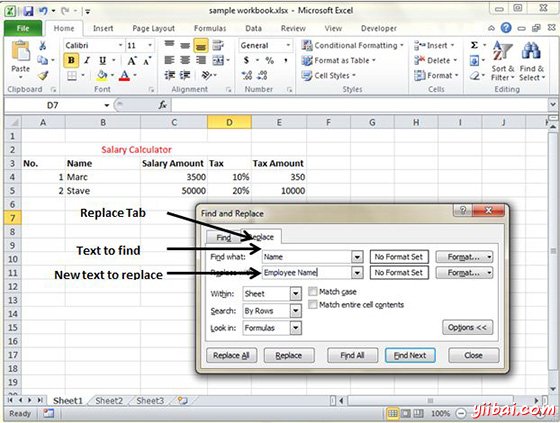Image resolution: width=560 pixels, height=423 pixels.
Task: Click the Merge & Center icon
Action: (x=218, y=60)
